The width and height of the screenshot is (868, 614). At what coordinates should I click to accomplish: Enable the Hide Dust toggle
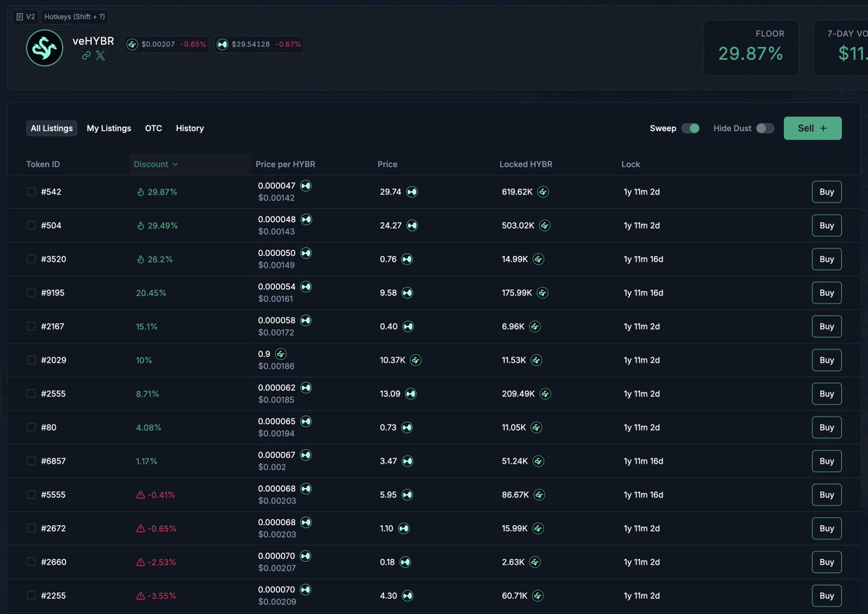[x=765, y=128]
